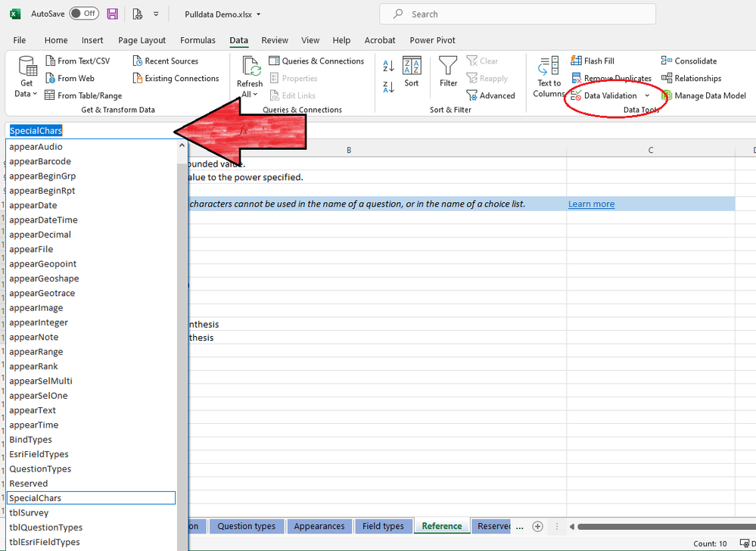Expand the Refresh All dropdown arrow
Image resolution: width=756 pixels, height=551 pixels.
[x=256, y=95]
